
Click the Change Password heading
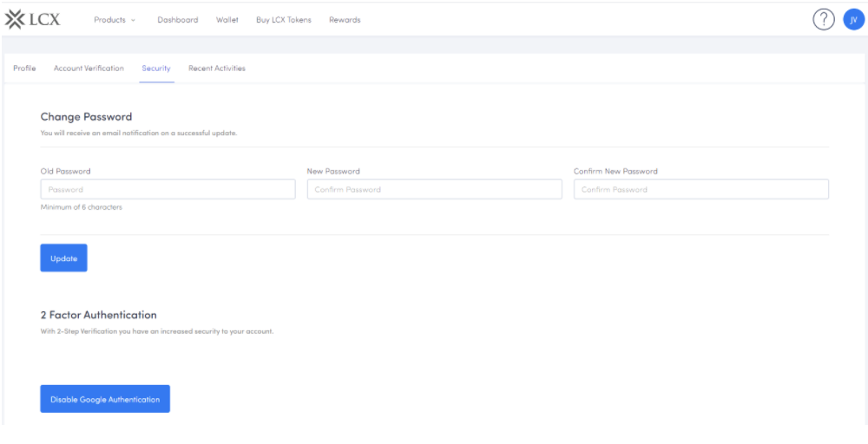click(86, 117)
